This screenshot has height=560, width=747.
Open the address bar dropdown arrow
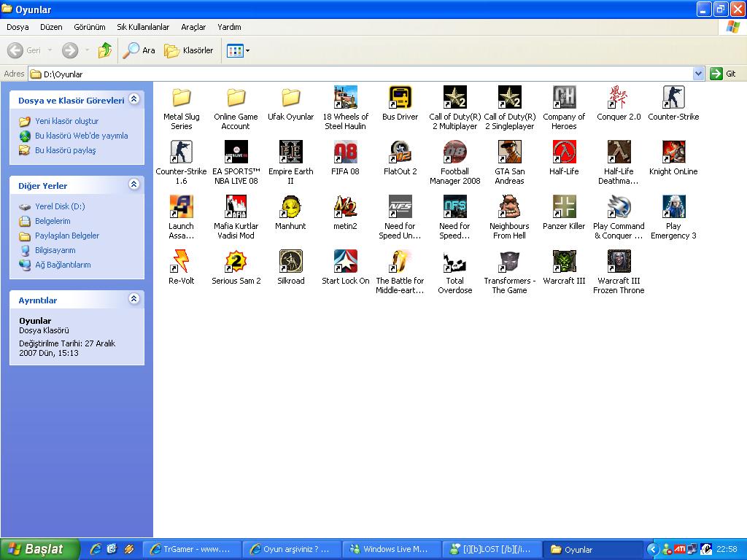coord(698,74)
